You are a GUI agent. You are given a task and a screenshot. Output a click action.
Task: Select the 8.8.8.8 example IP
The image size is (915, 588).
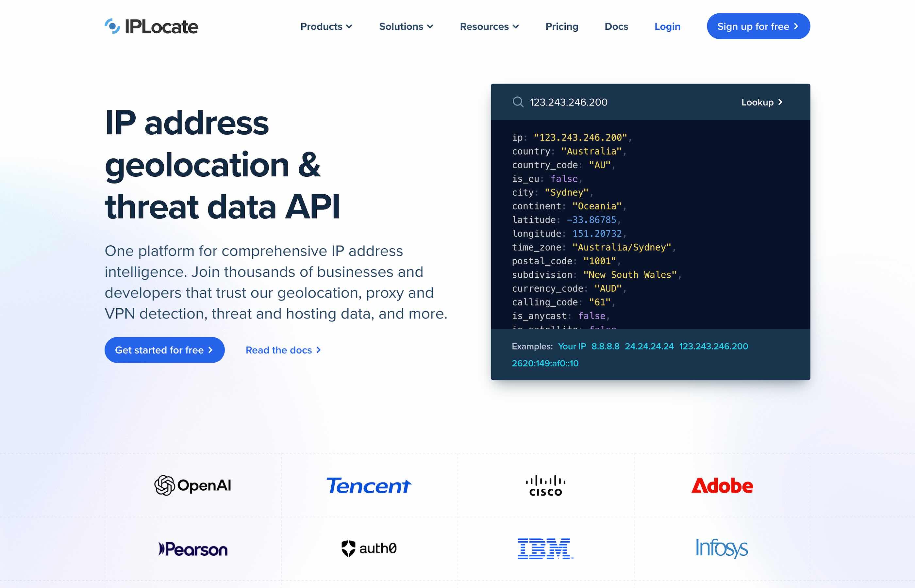605,346
